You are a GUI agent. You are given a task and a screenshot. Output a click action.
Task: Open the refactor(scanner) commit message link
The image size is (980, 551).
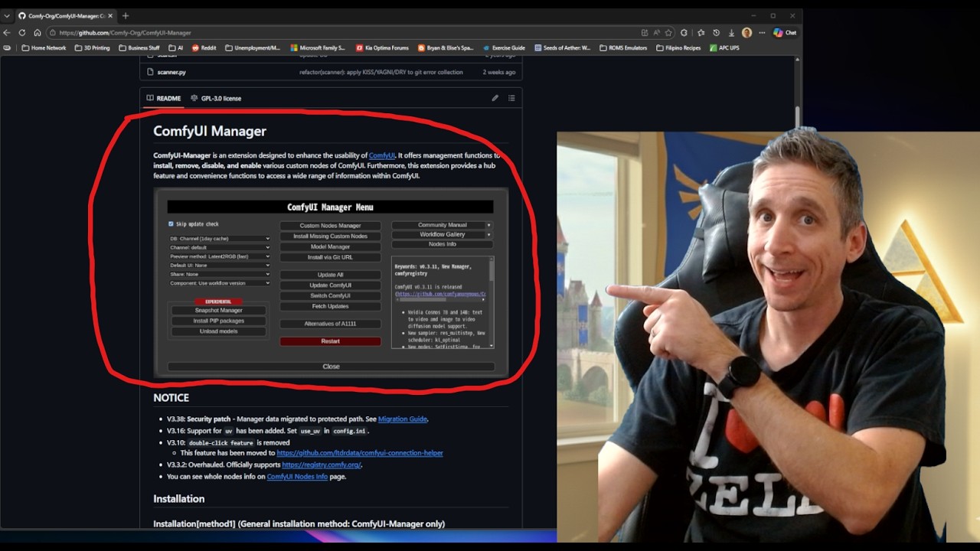click(381, 72)
